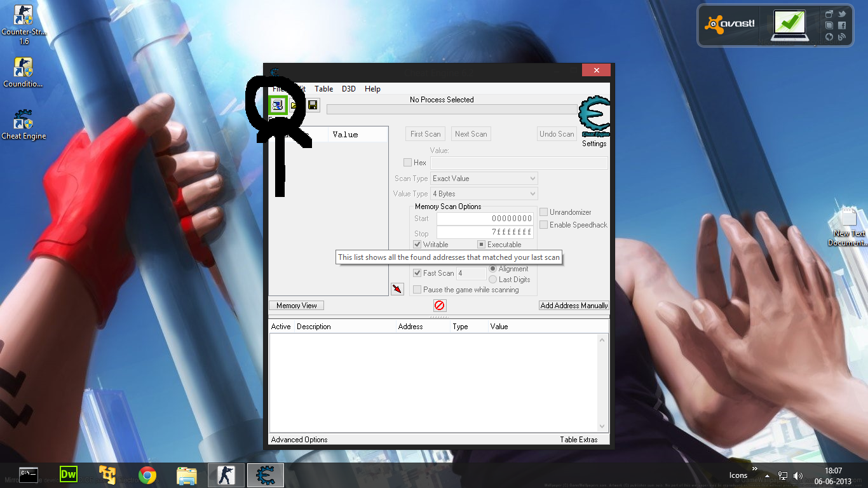This screenshot has width=868, height=488.
Task: Enable the Unrandomizer checkbox
Action: [544, 212]
